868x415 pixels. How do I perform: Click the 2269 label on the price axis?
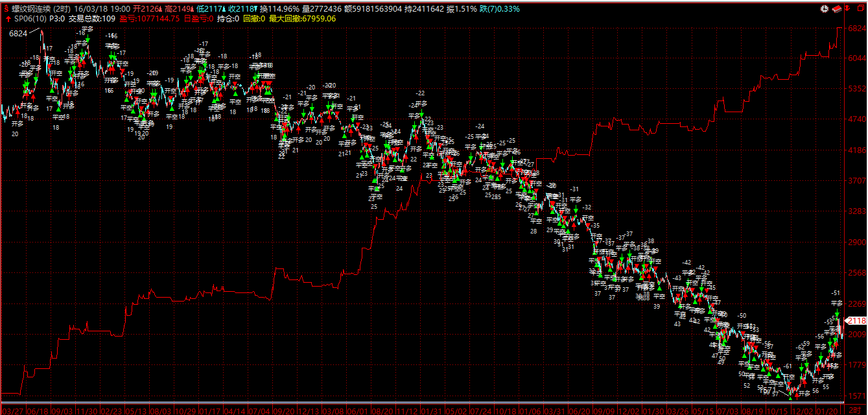[x=856, y=303]
